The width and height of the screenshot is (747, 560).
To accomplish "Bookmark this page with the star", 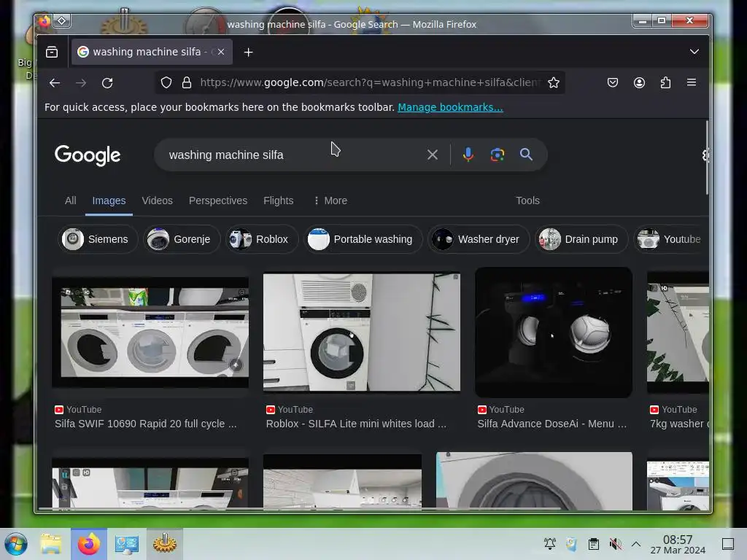I will [553, 83].
